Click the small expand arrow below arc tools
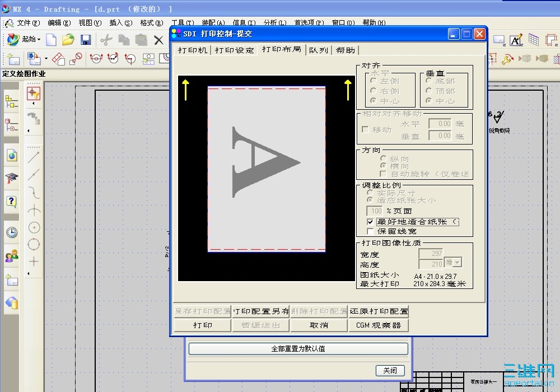The width and height of the screenshot is (560, 392). point(29,273)
